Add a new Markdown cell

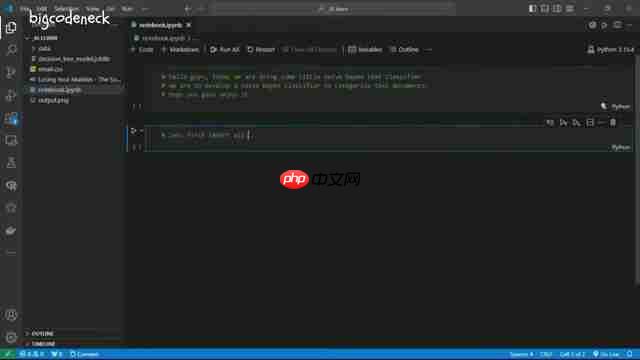(180, 50)
